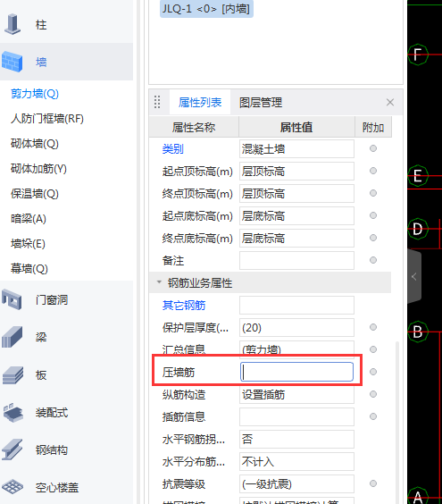This screenshot has height=504, width=442.
Task: Select 人防门框墙(RF) component type
Action: pyautogui.click(x=47, y=119)
